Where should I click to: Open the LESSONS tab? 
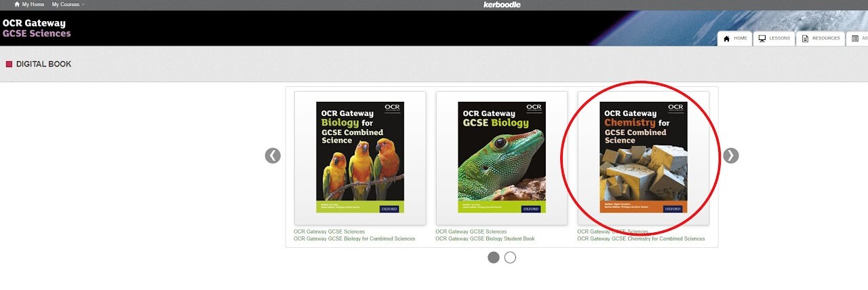pyautogui.click(x=774, y=38)
